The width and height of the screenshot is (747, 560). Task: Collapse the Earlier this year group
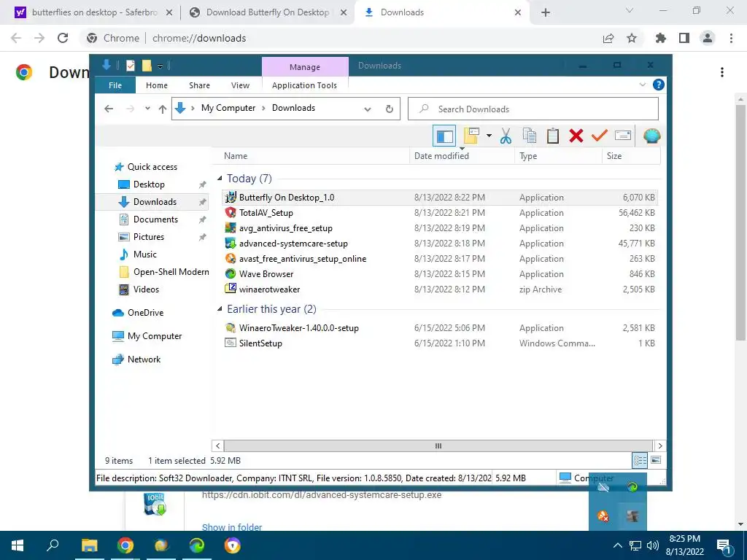(220, 309)
